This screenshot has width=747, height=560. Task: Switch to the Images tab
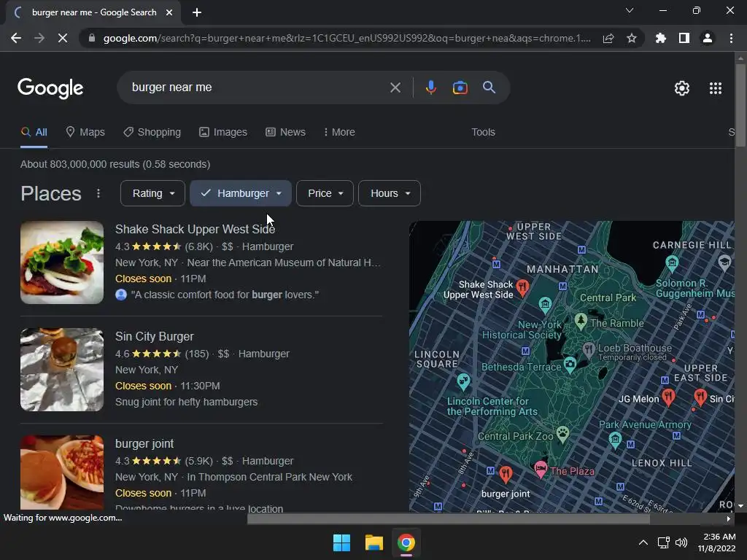point(223,133)
